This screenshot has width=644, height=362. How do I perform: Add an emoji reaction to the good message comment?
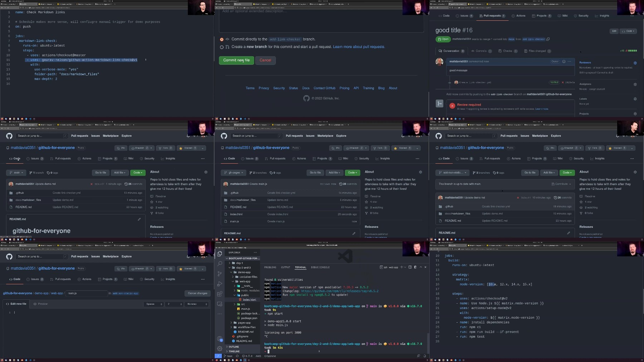pyautogui.click(x=564, y=62)
